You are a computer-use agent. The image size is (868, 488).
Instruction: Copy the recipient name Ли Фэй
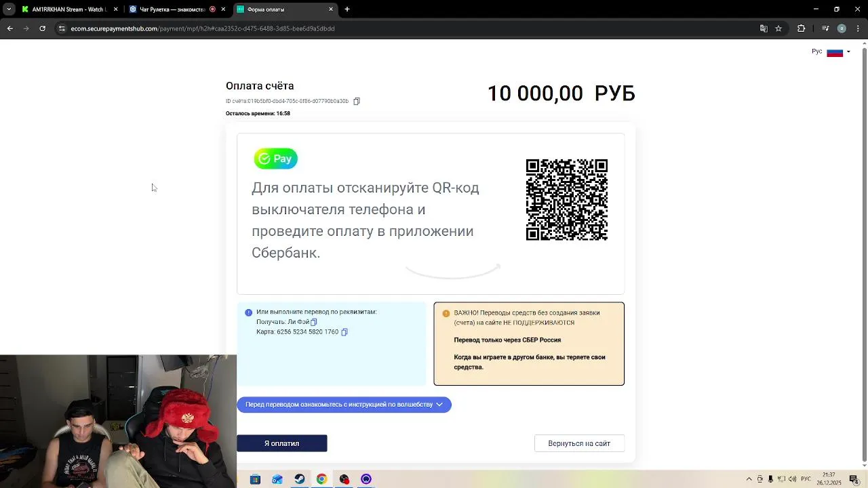click(313, 322)
